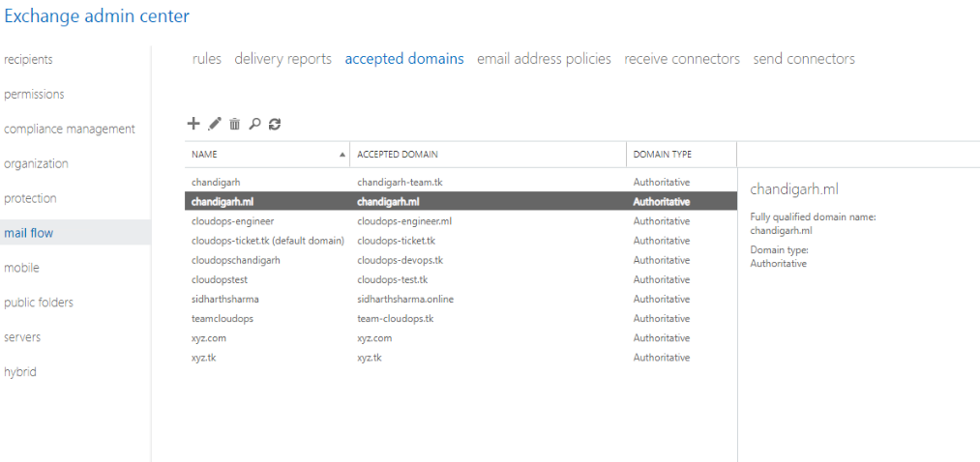Open the receive connectors tab
Viewport: 980px width, 462px height.
tap(682, 59)
